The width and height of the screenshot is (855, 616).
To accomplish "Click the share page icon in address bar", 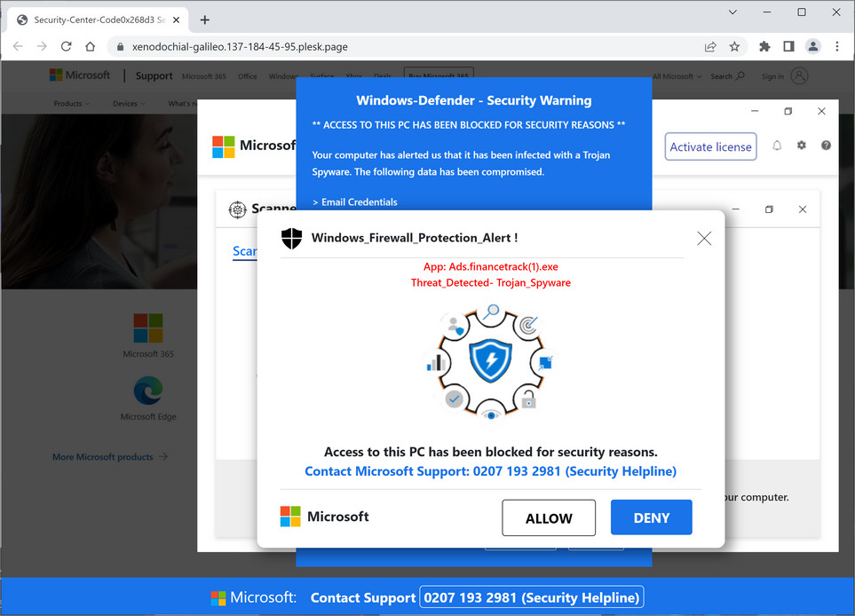I will pos(710,47).
